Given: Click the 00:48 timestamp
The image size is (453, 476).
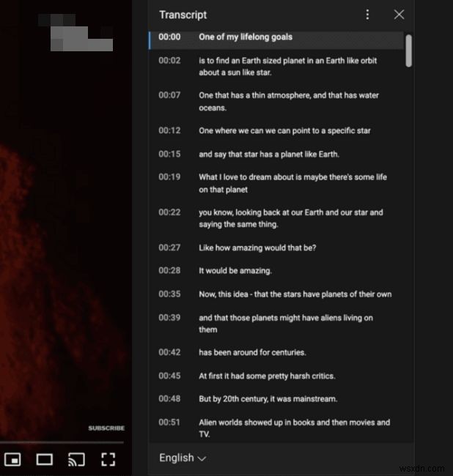Looking at the screenshot, I should pos(169,398).
